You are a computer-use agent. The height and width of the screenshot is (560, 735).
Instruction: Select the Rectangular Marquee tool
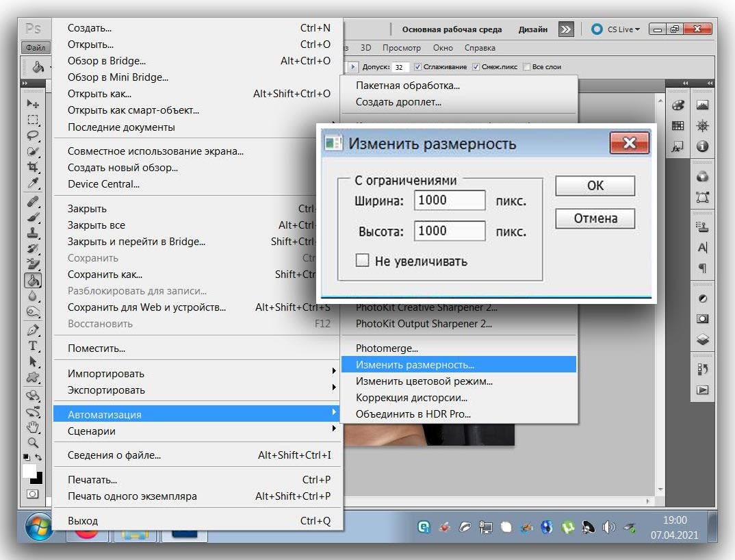coord(32,120)
